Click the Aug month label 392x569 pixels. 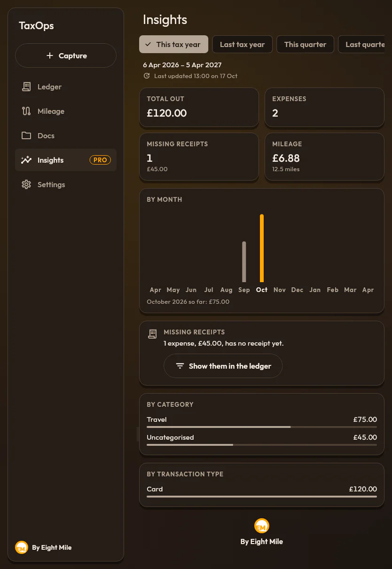(227, 290)
